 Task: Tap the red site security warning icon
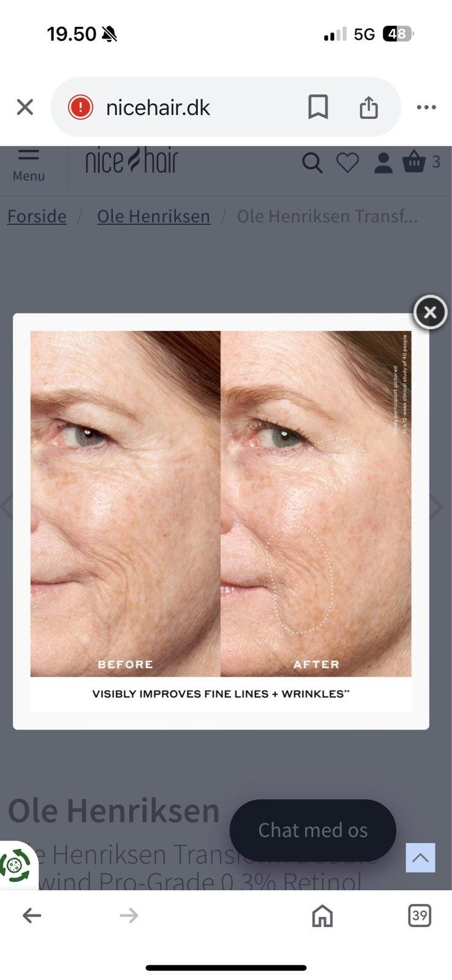point(80,107)
